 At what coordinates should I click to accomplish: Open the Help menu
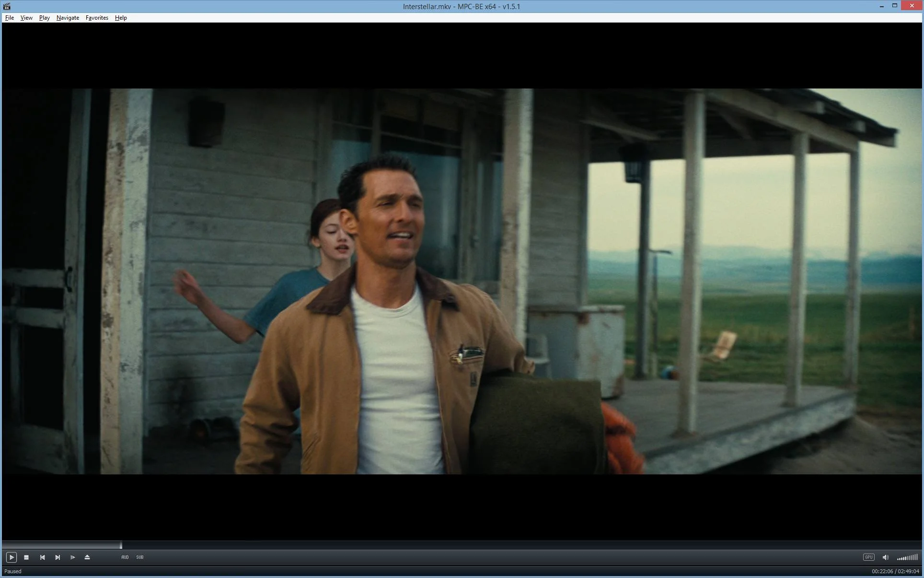(x=121, y=18)
